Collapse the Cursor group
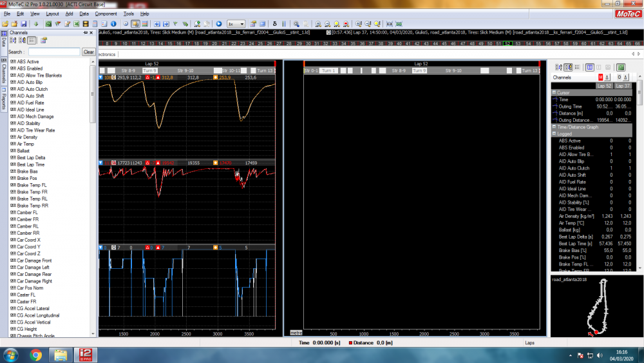The width and height of the screenshot is (644, 363). [x=554, y=92]
